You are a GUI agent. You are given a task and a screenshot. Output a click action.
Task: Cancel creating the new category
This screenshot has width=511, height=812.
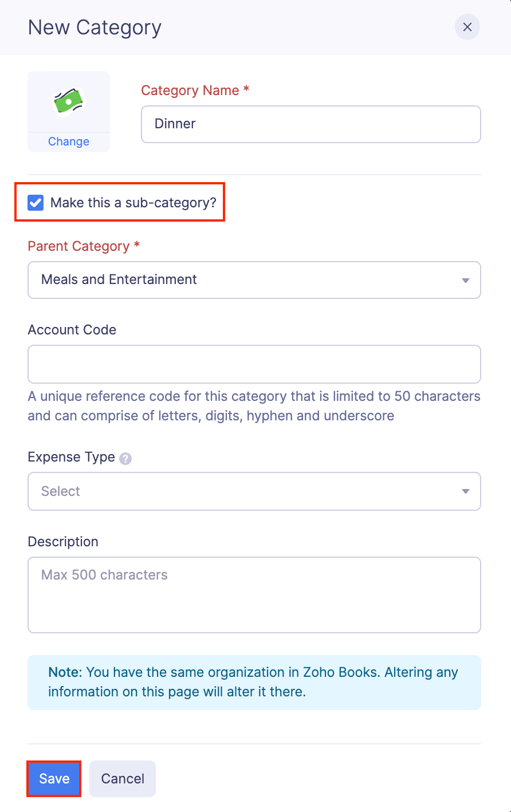(x=122, y=778)
